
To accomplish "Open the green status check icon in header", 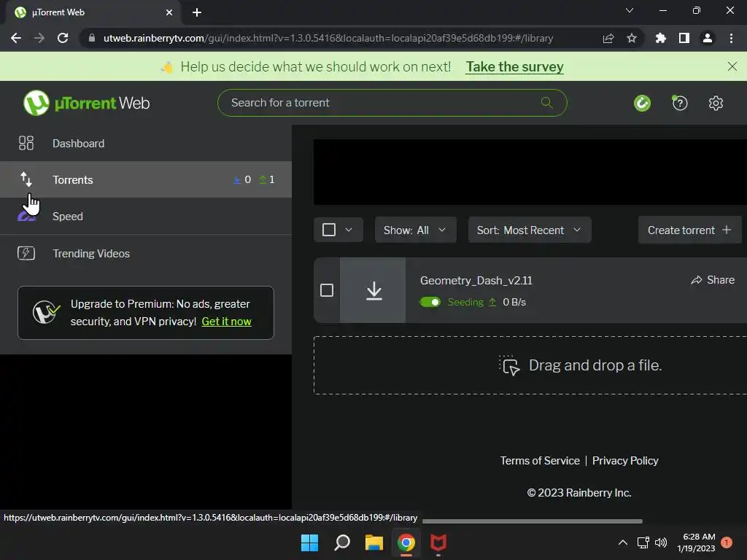I will point(642,103).
